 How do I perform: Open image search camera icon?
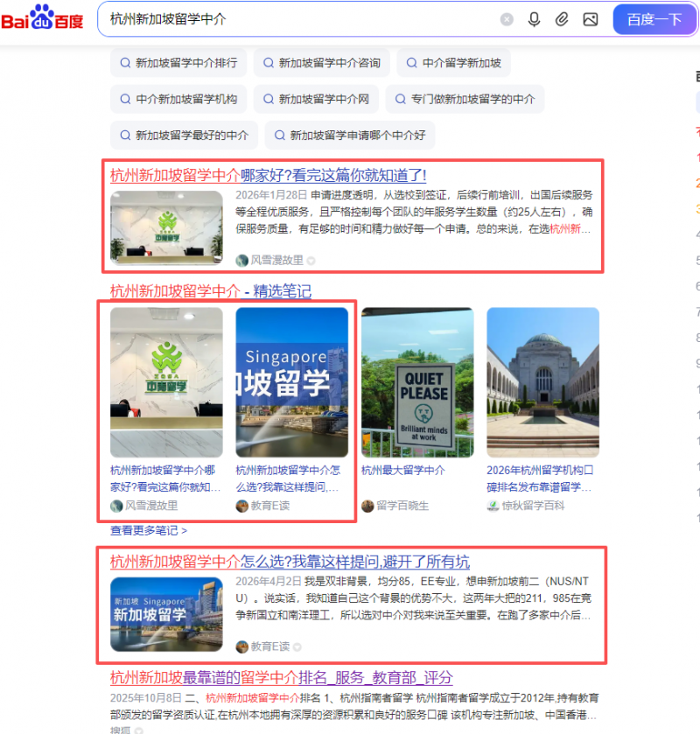coord(591,19)
